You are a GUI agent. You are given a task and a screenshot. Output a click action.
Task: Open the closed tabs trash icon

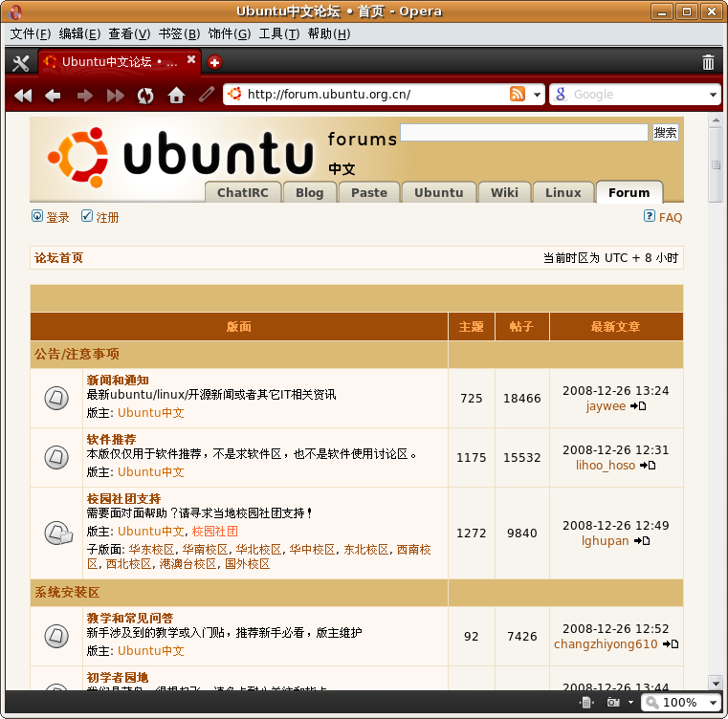coord(708,62)
